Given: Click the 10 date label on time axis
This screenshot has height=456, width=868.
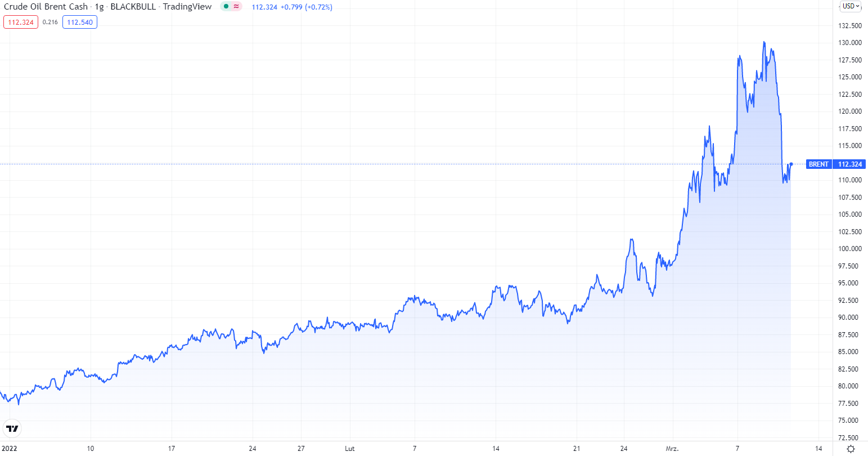Looking at the screenshot, I should click(91, 449).
